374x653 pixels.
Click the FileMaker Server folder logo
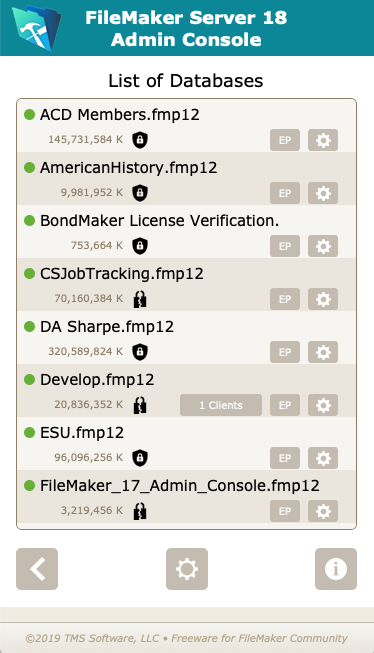[36, 28]
